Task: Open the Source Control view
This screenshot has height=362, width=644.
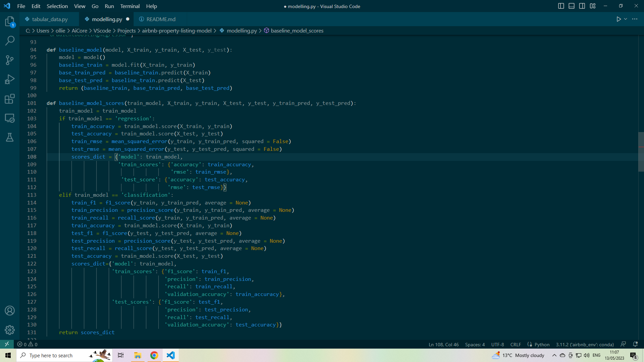Action: 10,60
